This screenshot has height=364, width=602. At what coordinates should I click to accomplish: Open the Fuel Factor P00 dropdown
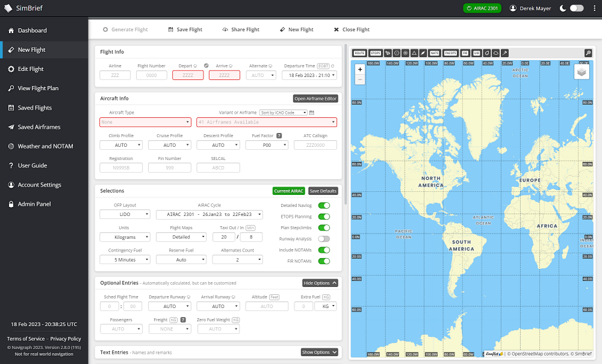coord(267,145)
